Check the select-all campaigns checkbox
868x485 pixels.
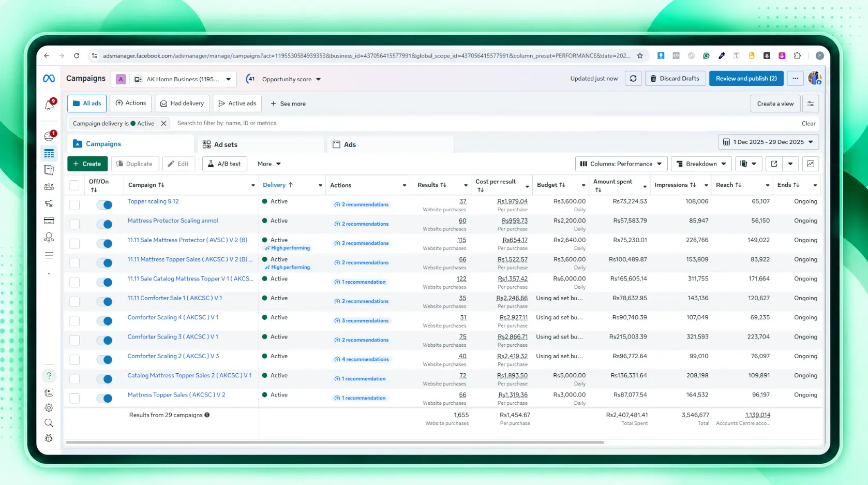click(x=74, y=185)
